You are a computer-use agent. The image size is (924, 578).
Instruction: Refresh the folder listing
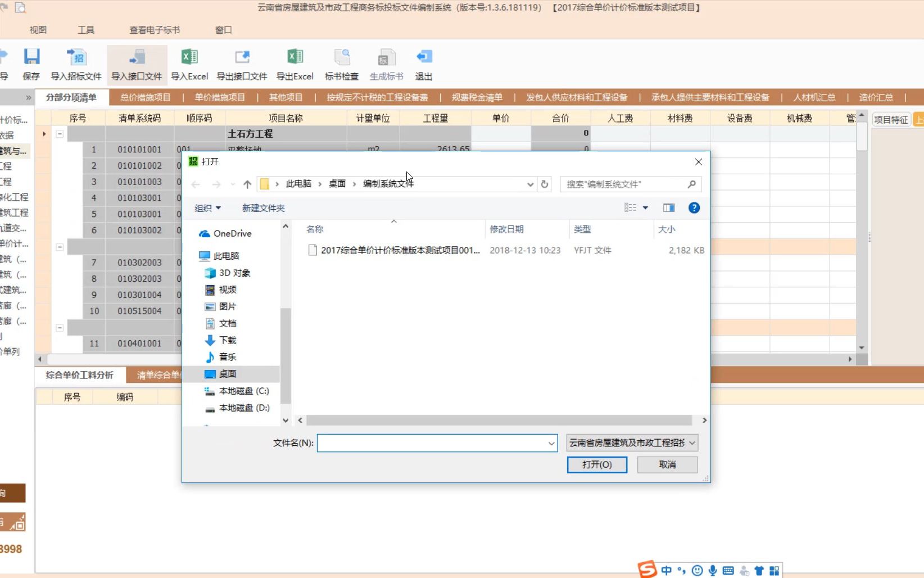544,184
